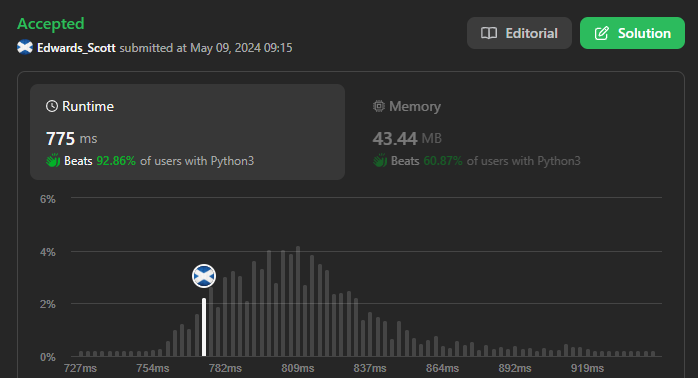Open the Editorial book icon
Viewport: 698px width, 378px height.
tap(489, 33)
